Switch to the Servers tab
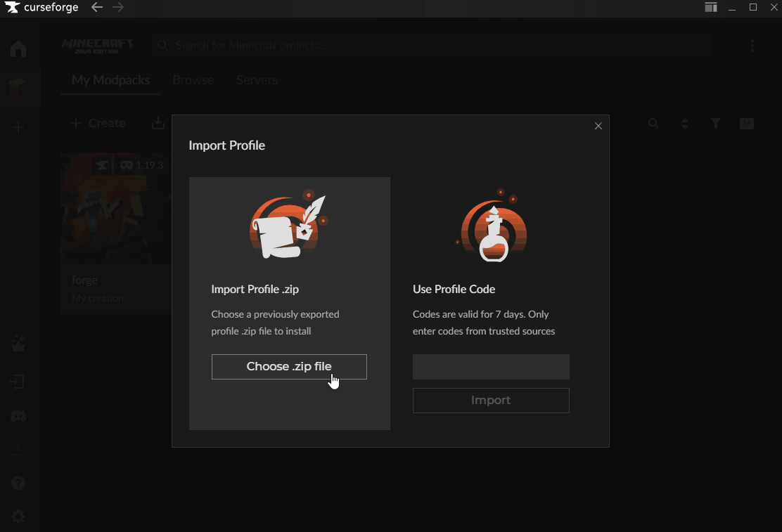The width and height of the screenshot is (782, 532). [x=257, y=80]
